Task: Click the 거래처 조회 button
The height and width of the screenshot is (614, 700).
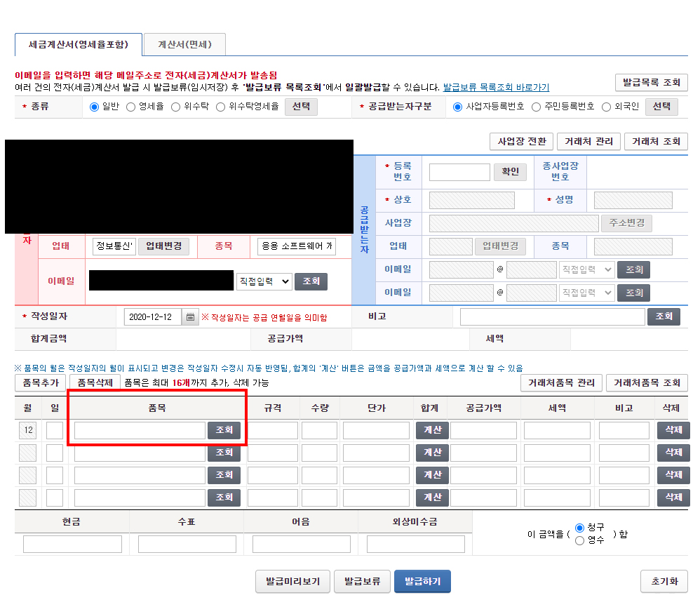Action: (656, 141)
